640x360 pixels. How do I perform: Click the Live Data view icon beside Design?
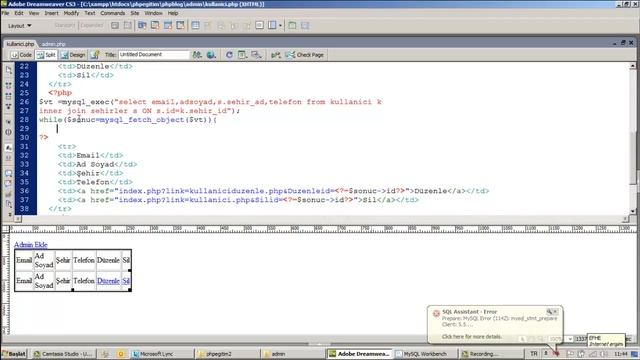pyautogui.click(x=95, y=55)
